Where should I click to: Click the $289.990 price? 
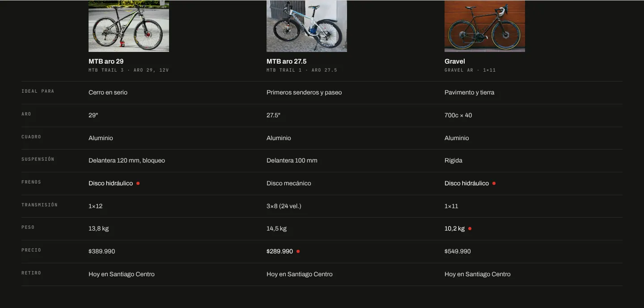coord(280,252)
